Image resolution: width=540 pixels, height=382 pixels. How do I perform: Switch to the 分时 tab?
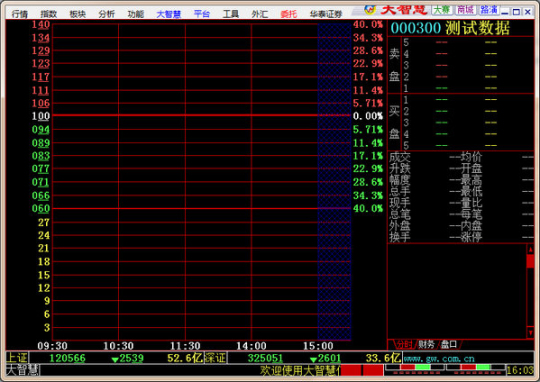(x=404, y=344)
